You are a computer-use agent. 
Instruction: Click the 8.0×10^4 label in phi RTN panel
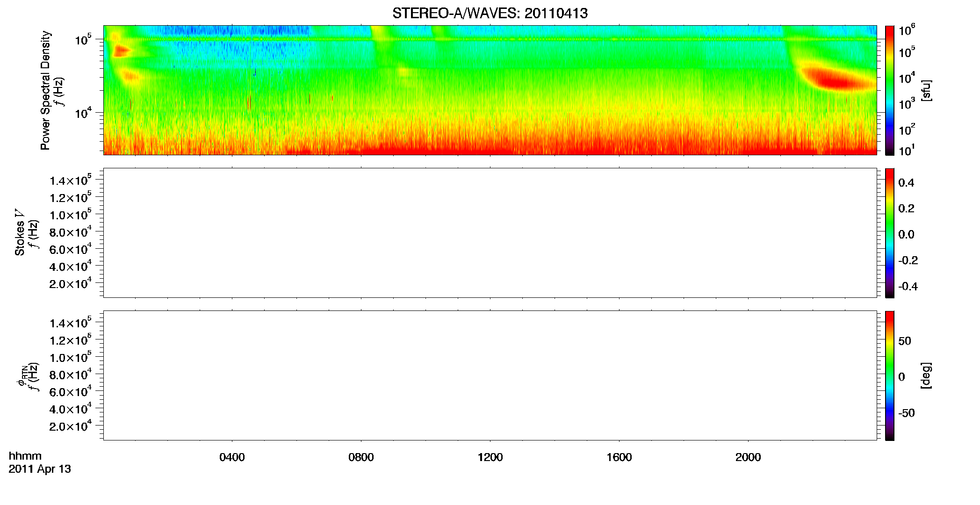click(70, 374)
